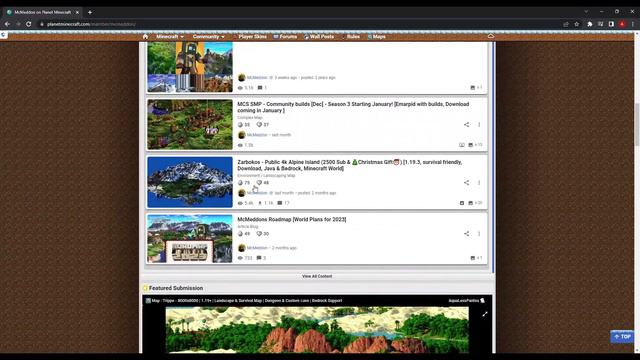The width and height of the screenshot is (640, 360).
Task: Open the Minecraft dropdown menu
Action: point(170,37)
